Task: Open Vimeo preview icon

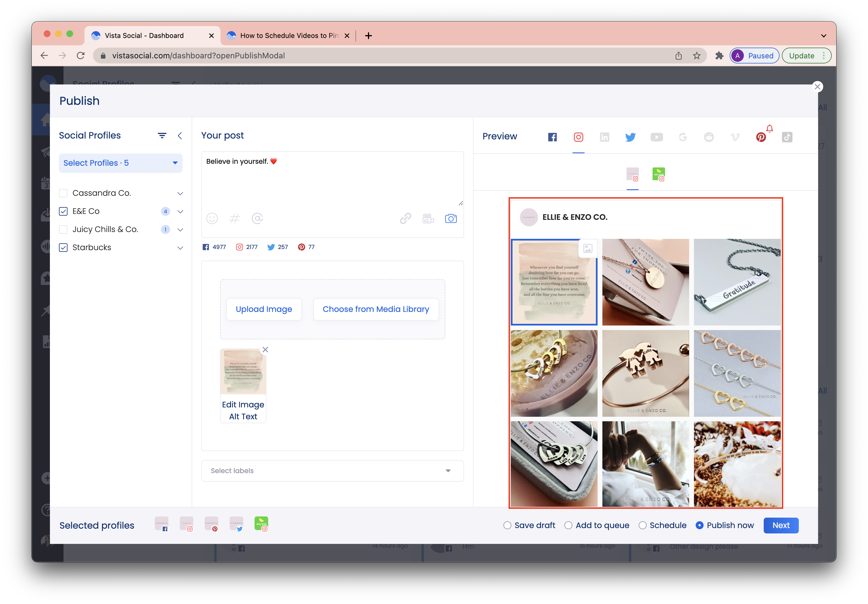Action: point(735,137)
